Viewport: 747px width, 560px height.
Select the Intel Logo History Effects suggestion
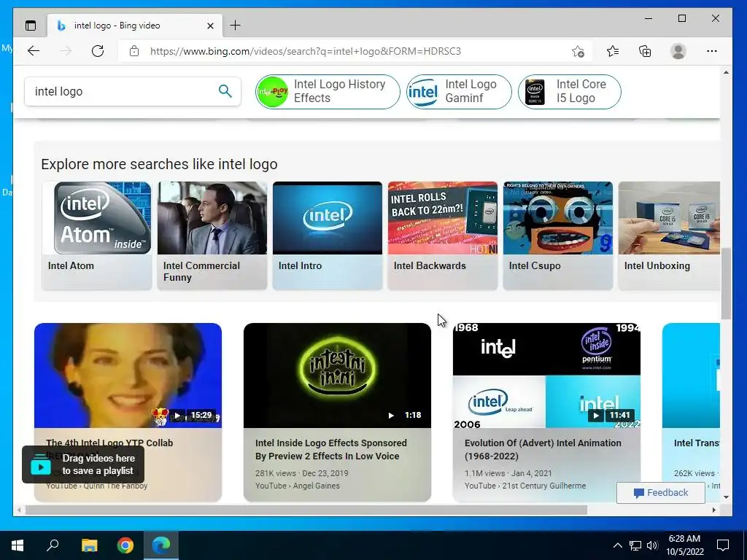point(328,91)
